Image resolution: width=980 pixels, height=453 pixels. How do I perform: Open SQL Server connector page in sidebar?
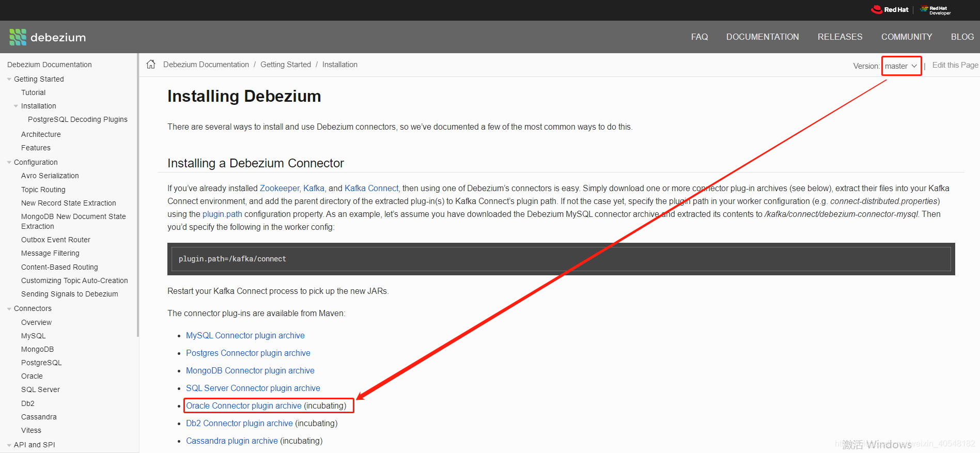[x=40, y=389]
